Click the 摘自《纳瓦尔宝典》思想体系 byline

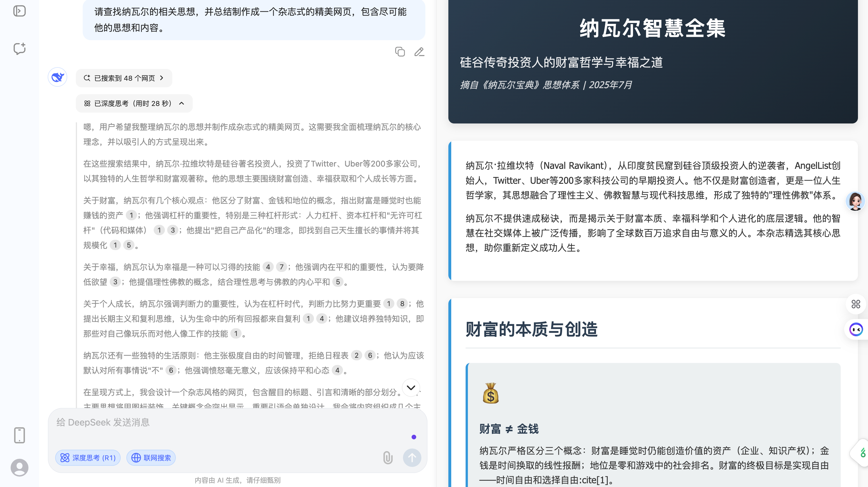546,85
